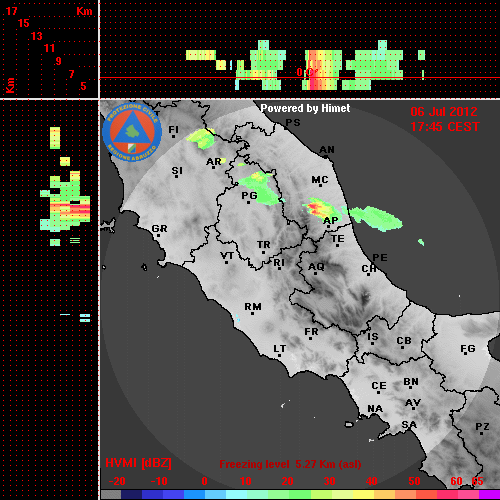Click the PS city label
The width and height of the screenshot is (500, 500).
293,123
